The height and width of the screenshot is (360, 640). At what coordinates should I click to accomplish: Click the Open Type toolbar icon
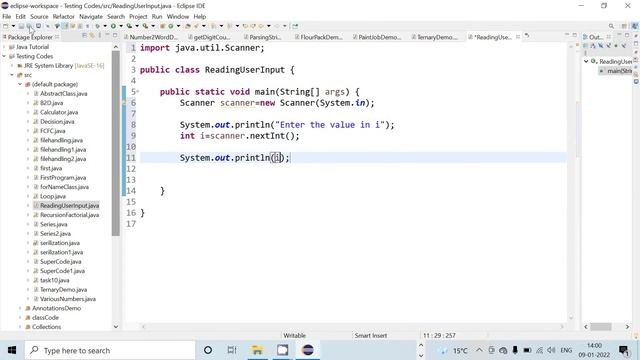[x=187, y=26]
